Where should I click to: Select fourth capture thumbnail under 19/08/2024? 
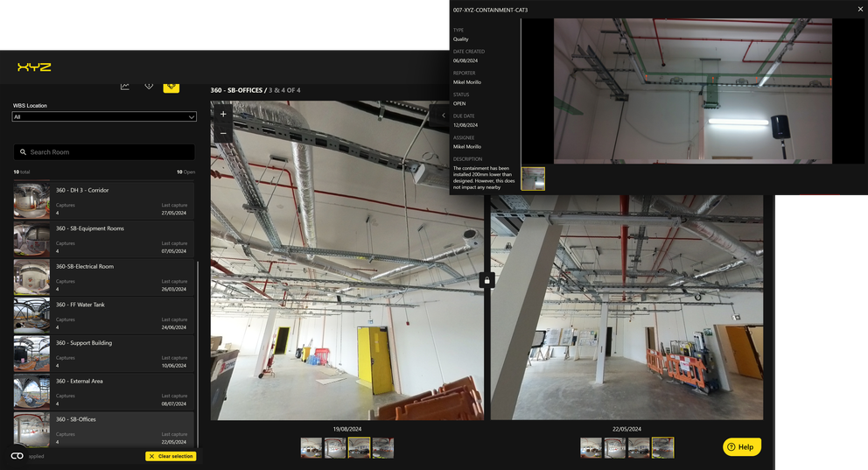click(383, 448)
